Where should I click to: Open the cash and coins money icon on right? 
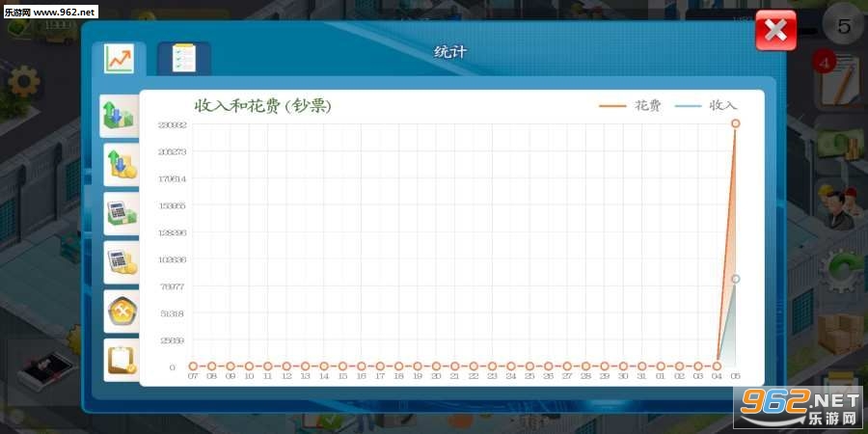[841, 145]
